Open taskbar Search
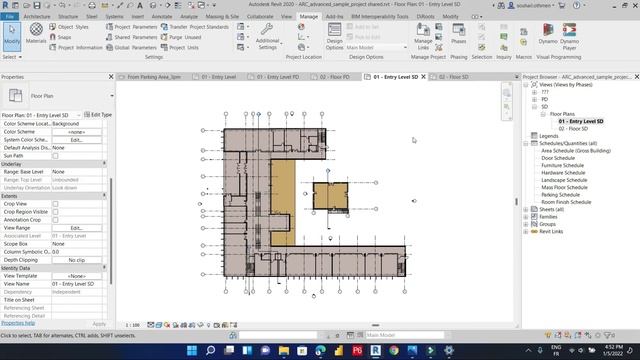Image resolution: width=640 pixels, height=360 pixels. click(x=210, y=350)
